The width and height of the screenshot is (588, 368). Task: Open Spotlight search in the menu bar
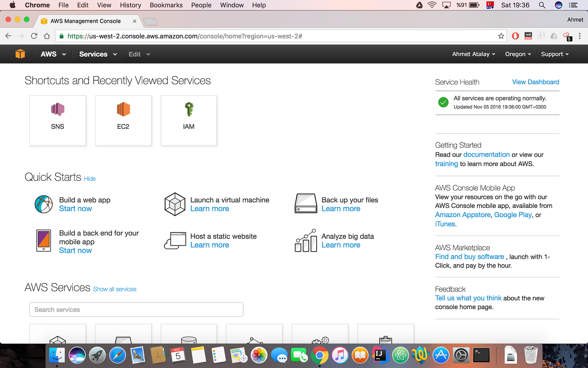pyautogui.click(x=542, y=5)
